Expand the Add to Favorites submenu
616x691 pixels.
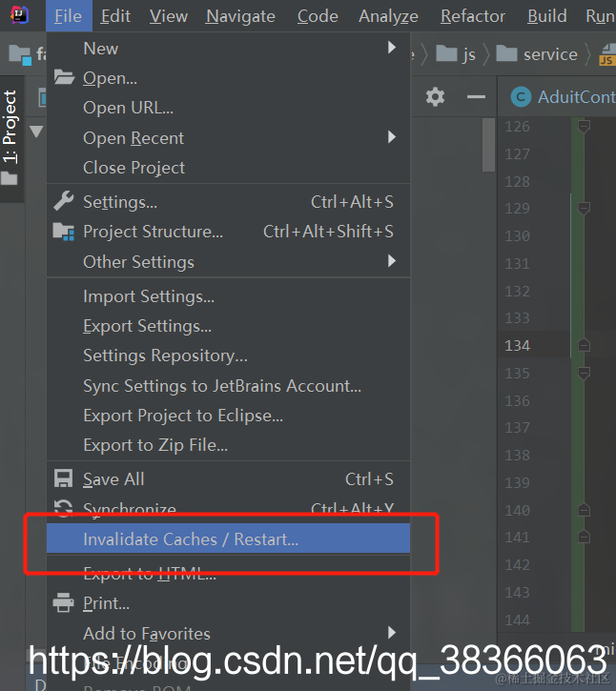click(x=392, y=633)
